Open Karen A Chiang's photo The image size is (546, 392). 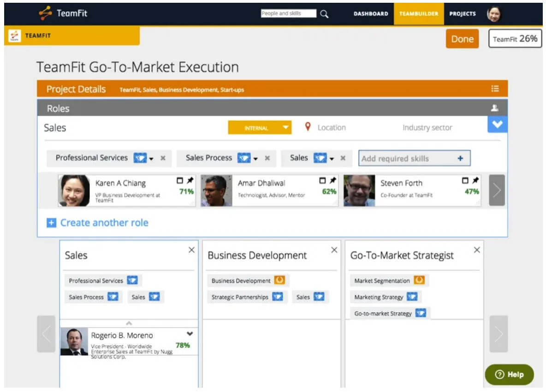tap(74, 190)
